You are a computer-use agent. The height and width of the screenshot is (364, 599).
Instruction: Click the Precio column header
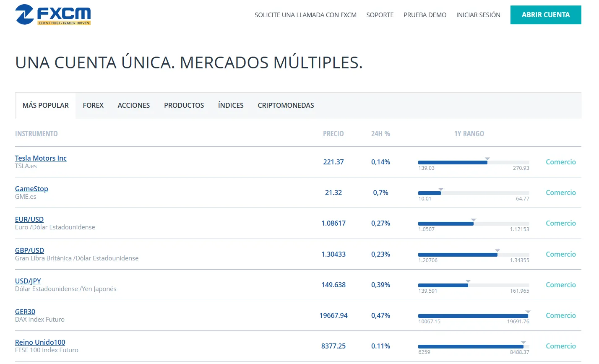tap(333, 134)
